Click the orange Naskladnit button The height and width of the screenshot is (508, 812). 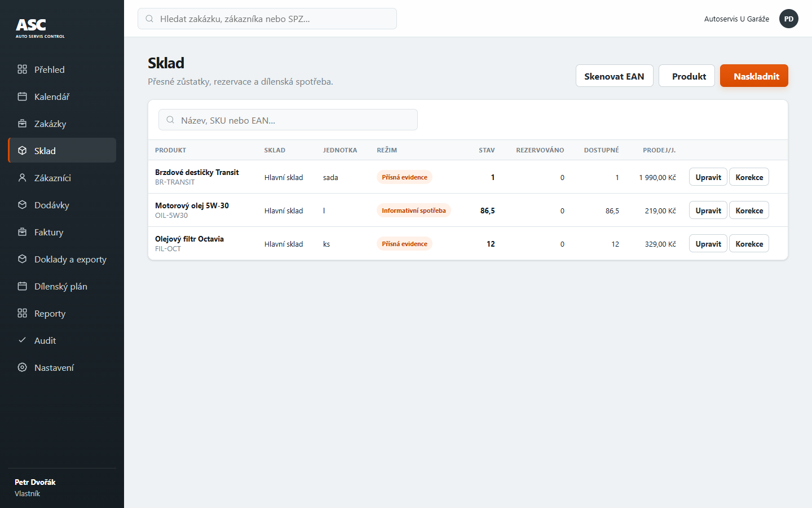[754, 76]
